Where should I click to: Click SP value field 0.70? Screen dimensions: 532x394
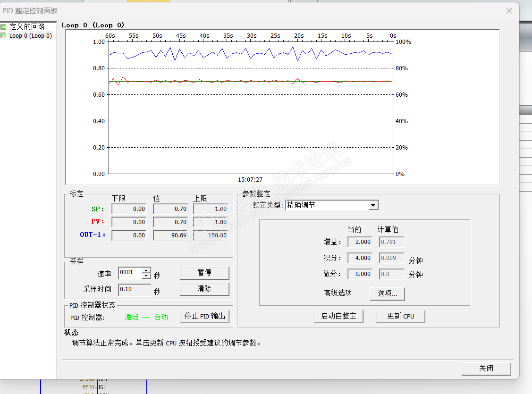click(170, 209)
